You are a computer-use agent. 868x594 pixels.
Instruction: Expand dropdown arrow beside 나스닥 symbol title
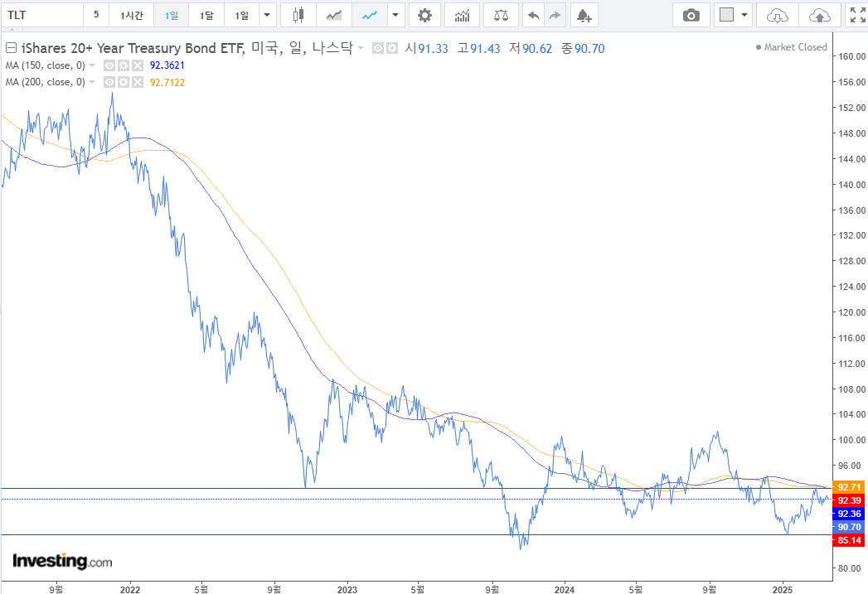click(x=361, y=48)
